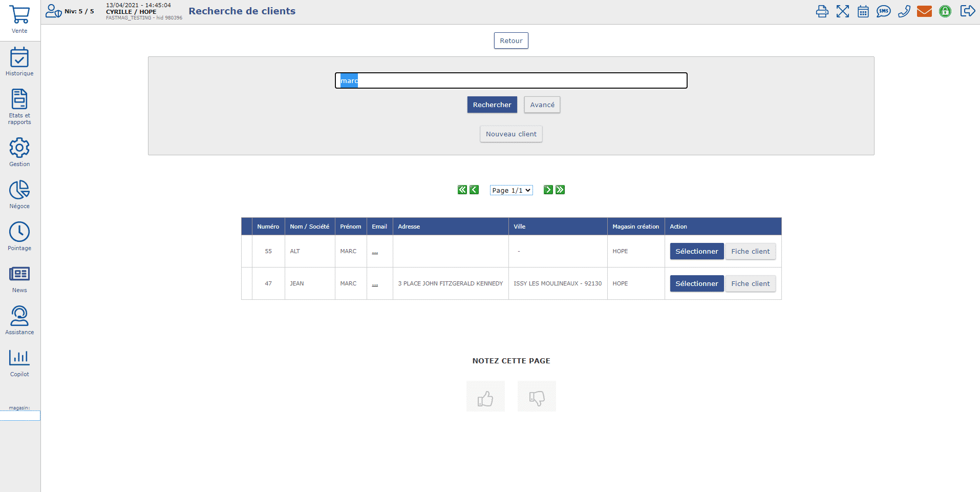Click the Rechercher button
980x492 pixels.
(492, 105)
